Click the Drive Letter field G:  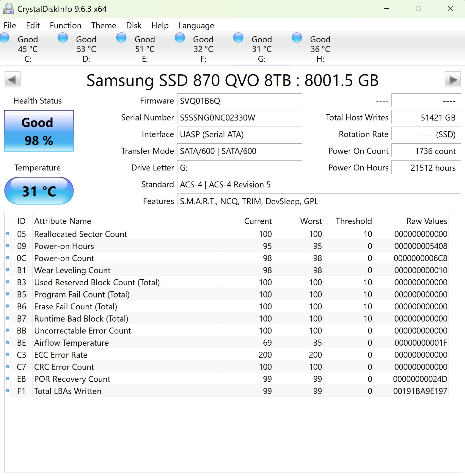tap(239, 168)
